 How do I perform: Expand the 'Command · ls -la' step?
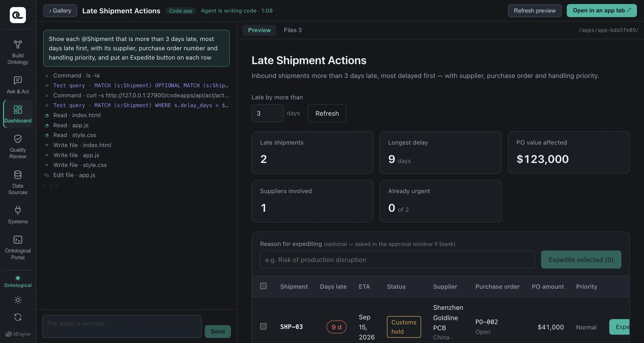pos(136,75)
